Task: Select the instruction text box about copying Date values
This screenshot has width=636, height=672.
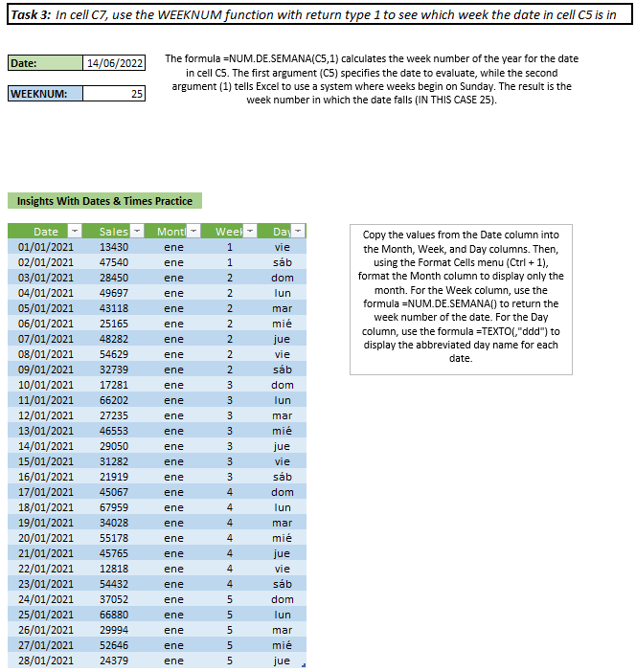Action: coord(461,299)
